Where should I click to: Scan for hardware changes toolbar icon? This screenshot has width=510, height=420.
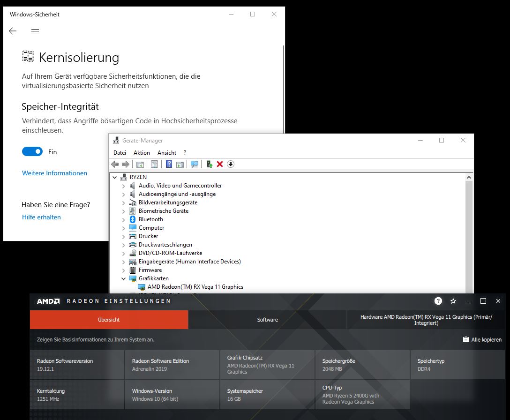click(x=195, y=164)
